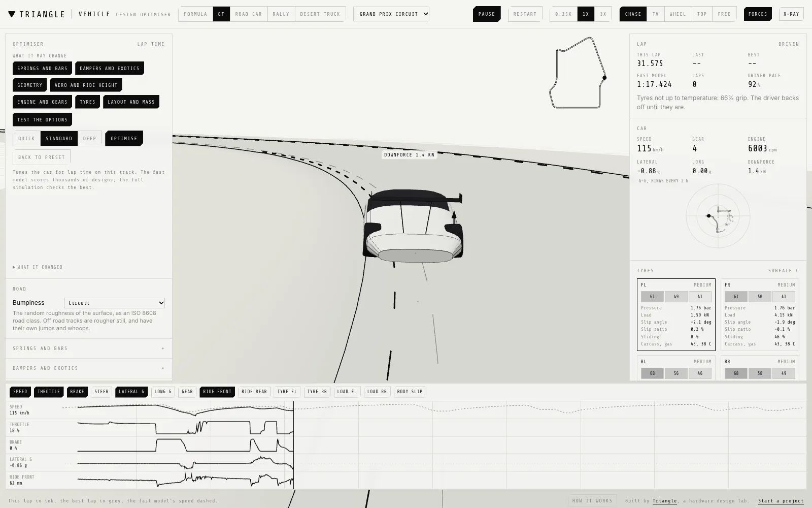812x508 pixels.
Task: Toggle the Steer telemetry channel
Action: click(101, 392)
